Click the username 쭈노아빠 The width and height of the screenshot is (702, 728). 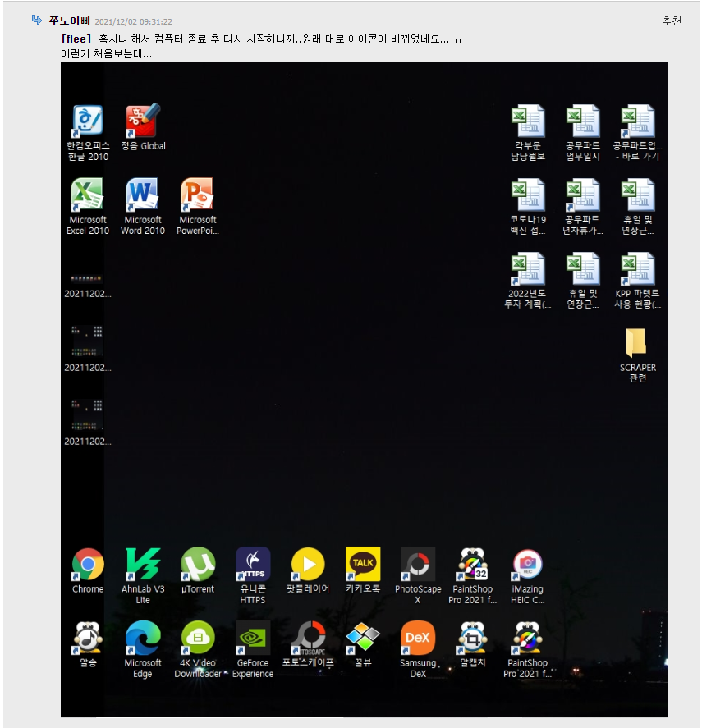click(70, 21)
